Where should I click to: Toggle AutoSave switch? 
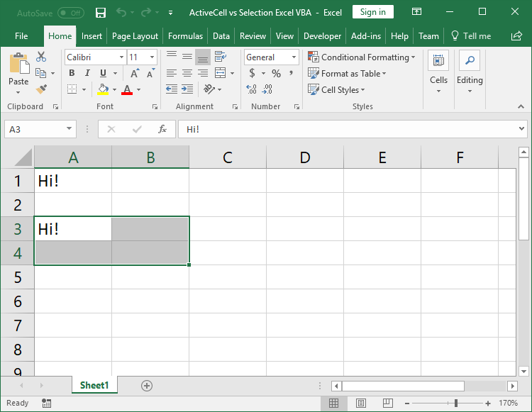[70, 13]
